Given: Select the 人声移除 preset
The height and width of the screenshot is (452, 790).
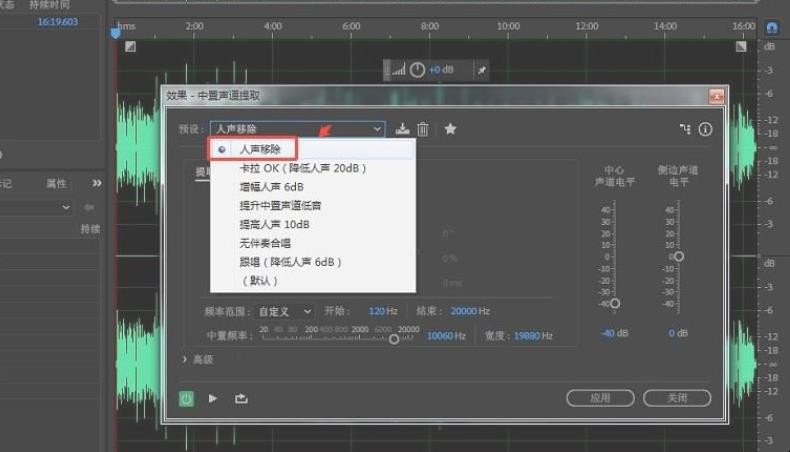Looking at the screenshot, I should pyautogui.click(x=313, y=149).
